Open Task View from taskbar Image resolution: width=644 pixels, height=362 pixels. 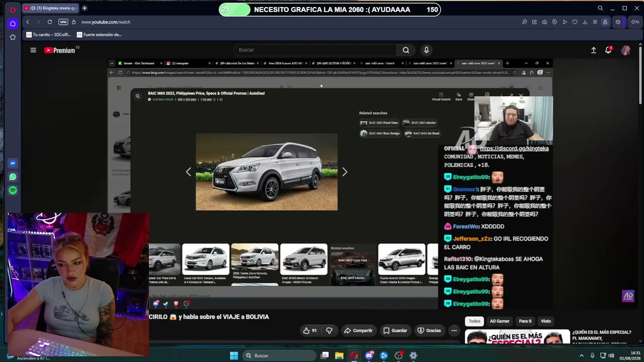[x=325, y=355]
